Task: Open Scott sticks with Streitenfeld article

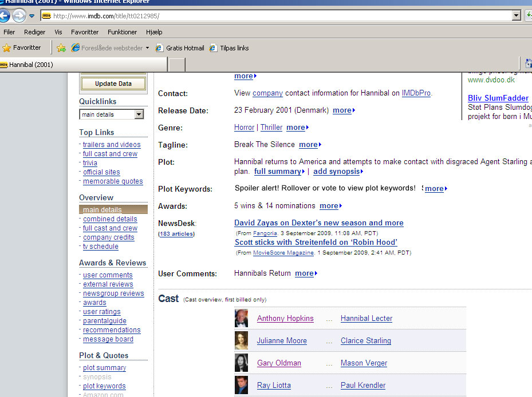Action: tap(316, 243)
